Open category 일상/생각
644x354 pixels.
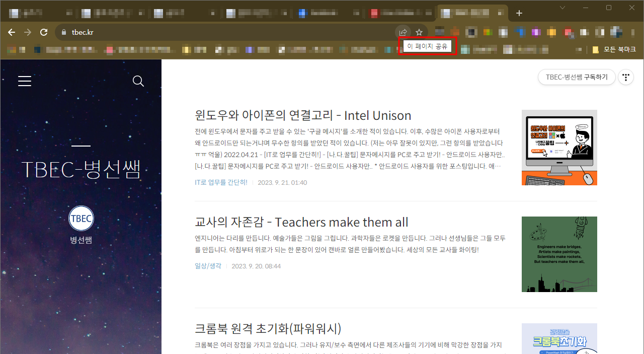click(x=208, y=266)
